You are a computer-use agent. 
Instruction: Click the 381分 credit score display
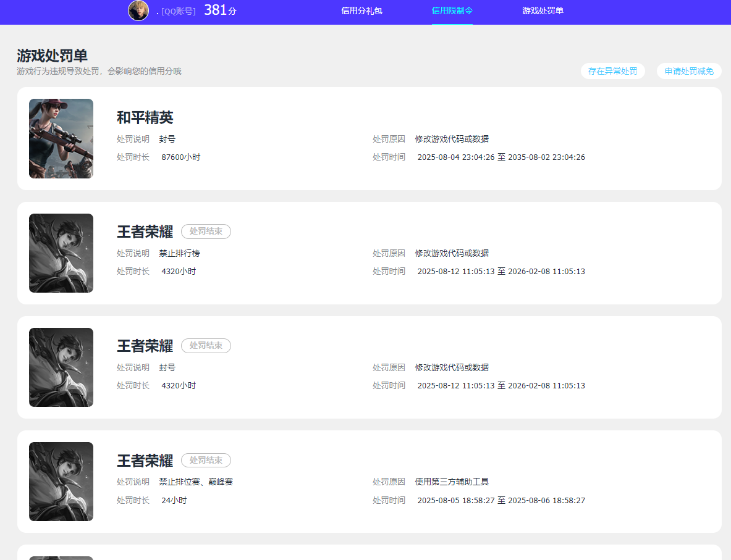219,10
